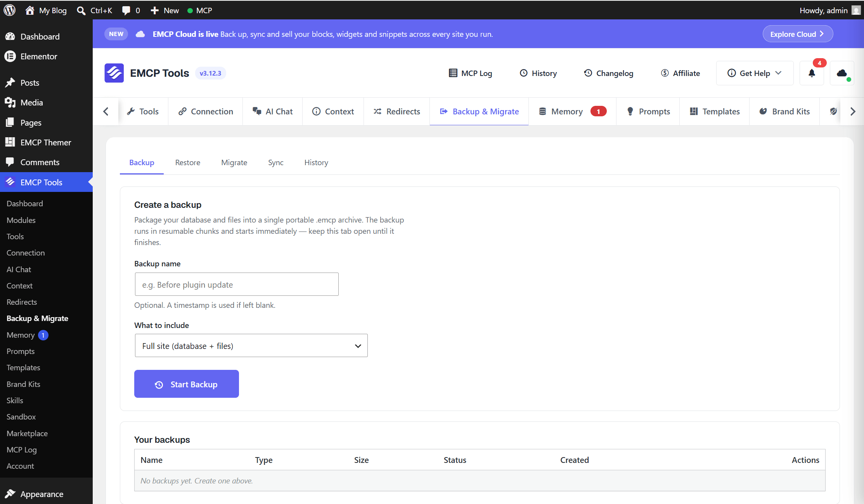Click the partially hidden tab icon after Brand Kits
Screen dimensions: 864x504
833,111
